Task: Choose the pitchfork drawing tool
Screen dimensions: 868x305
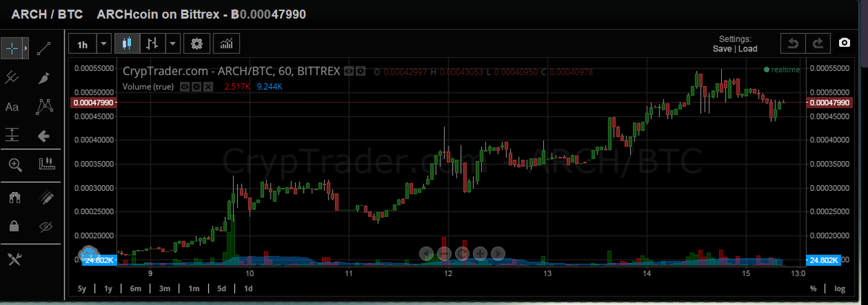Action: click(12, 77)
